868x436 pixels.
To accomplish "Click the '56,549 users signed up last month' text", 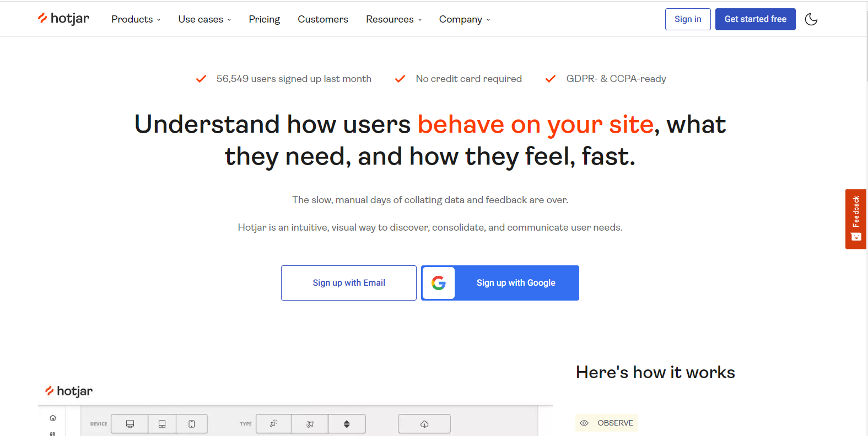I will [x=294, y=79].
